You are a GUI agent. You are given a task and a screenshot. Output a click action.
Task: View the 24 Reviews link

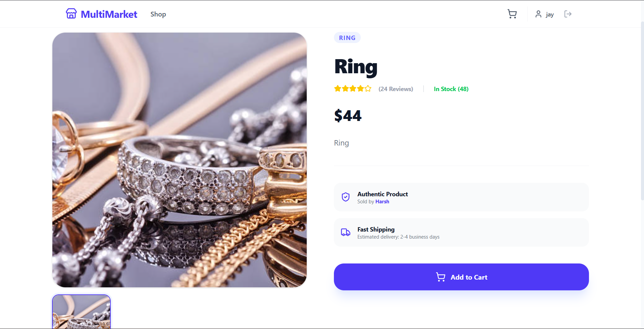point(396,89)
